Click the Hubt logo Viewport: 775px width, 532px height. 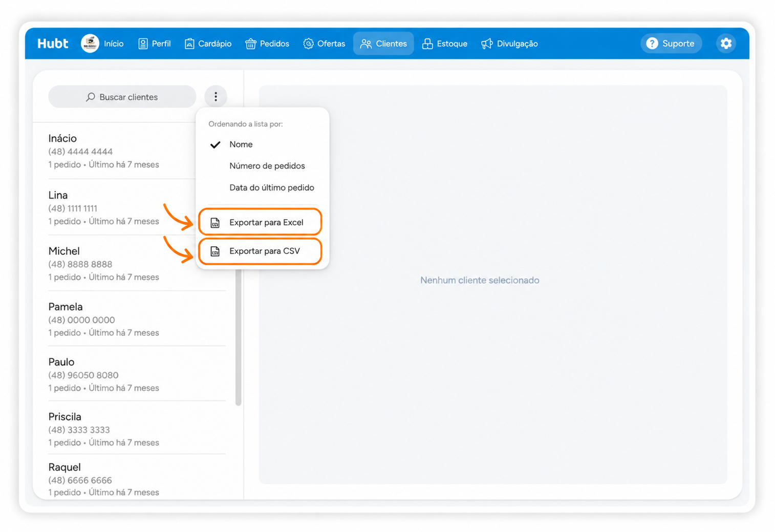pyautogui.click(x=53, y=44)
